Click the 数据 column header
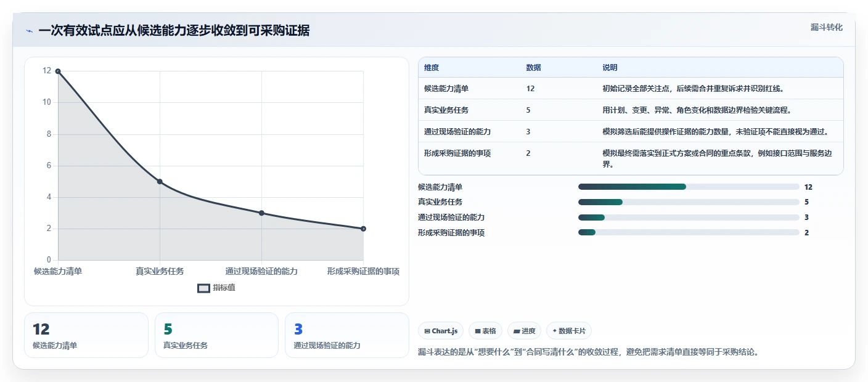 (533, 68)
